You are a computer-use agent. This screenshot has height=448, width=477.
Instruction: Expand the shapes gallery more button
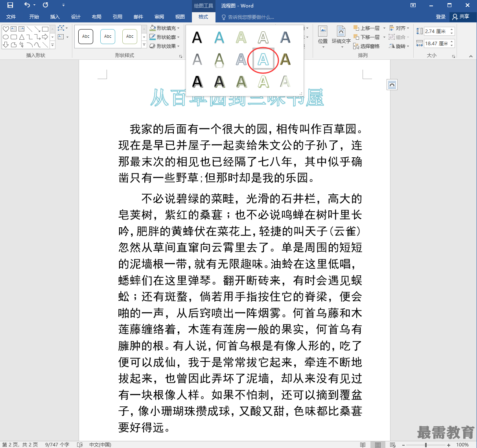point(52,45)
